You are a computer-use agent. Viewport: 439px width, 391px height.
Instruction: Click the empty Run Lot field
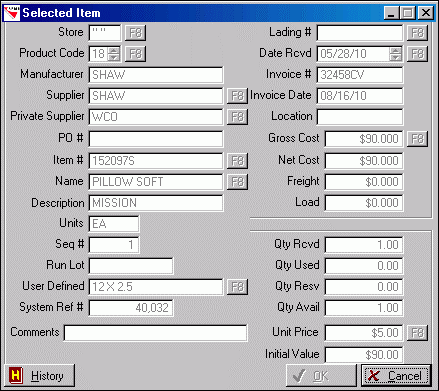(x=131, y=266)
